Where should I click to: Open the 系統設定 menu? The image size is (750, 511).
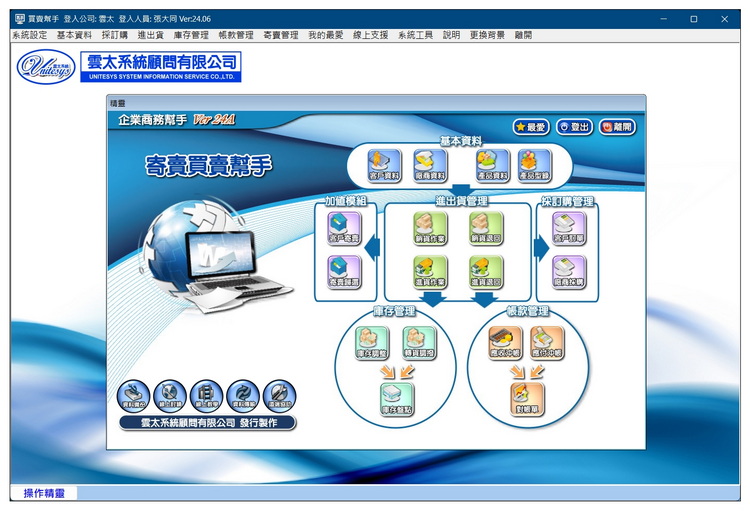coord(30,35)
